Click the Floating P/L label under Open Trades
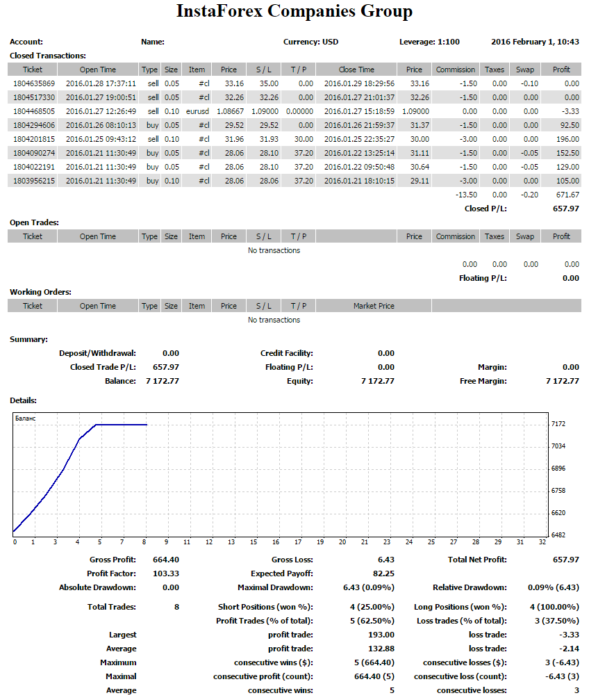 (x=483, y=278)
